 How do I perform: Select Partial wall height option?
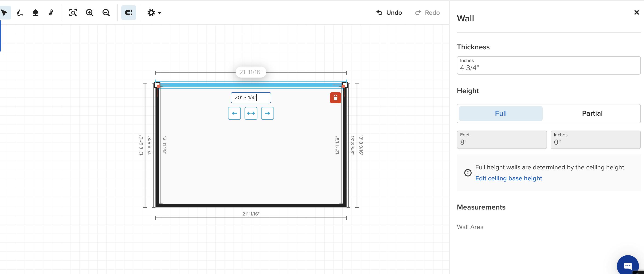click(592, 113)
